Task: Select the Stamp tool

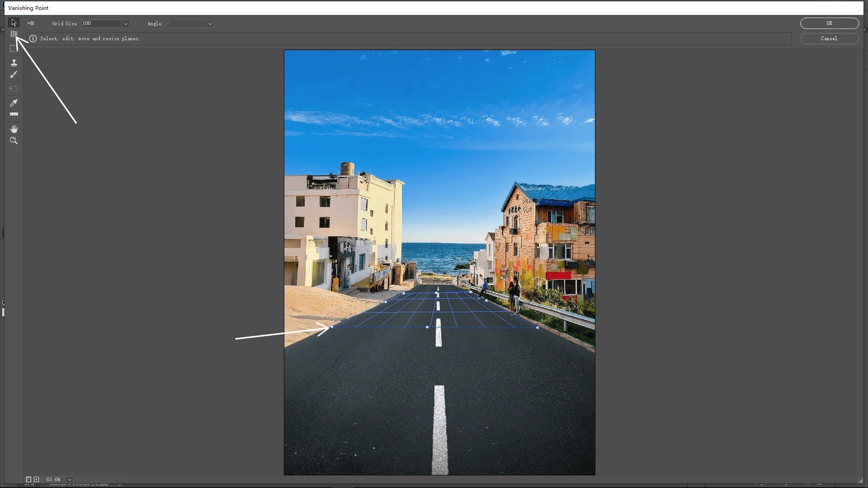Action: tap(14, 62)
